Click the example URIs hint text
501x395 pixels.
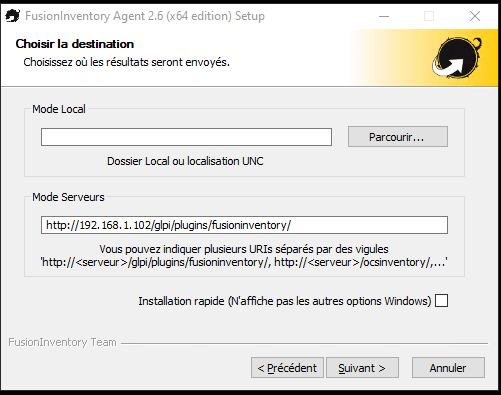coord(244,262)
